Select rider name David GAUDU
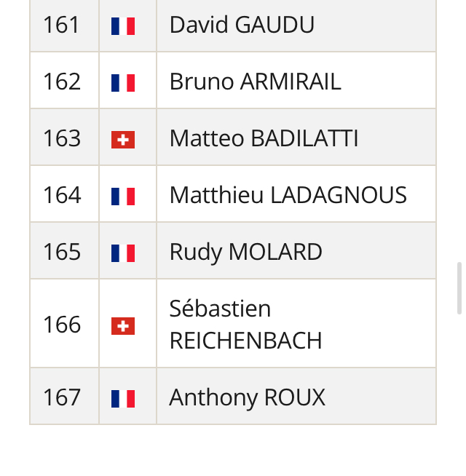This screenshot has height=476, width=466. [x=242, y=25]
